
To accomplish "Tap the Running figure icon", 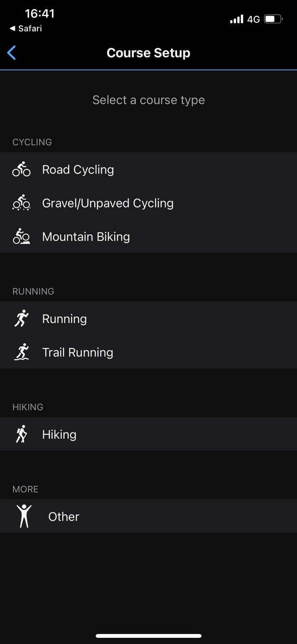I will (21, 318).
